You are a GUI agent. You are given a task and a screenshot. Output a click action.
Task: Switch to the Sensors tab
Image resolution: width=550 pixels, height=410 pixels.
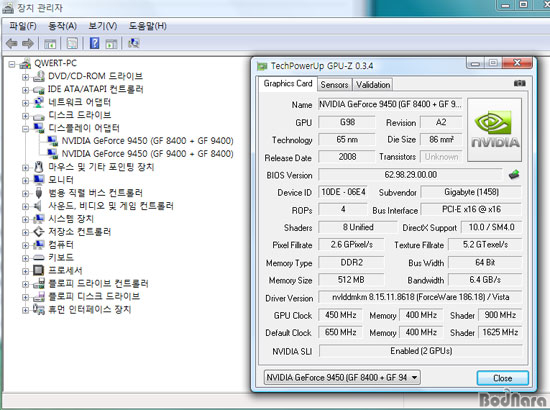[334, 85]
